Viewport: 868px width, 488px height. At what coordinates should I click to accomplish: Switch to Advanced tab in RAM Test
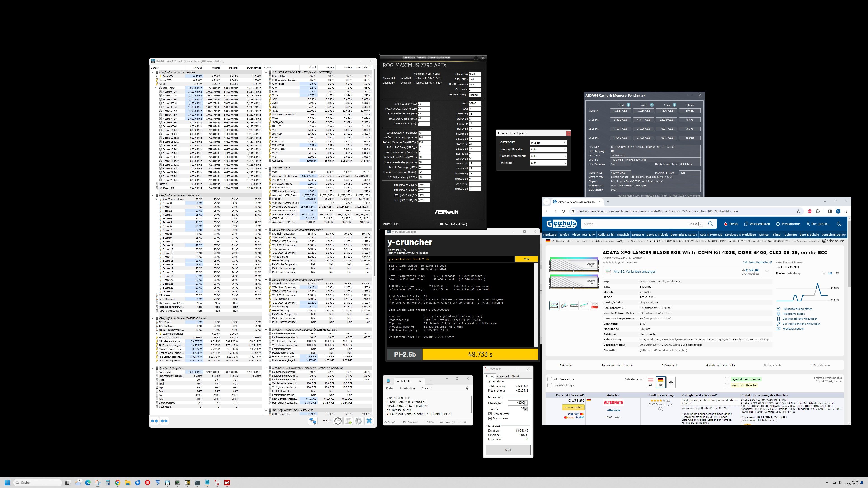502,377
